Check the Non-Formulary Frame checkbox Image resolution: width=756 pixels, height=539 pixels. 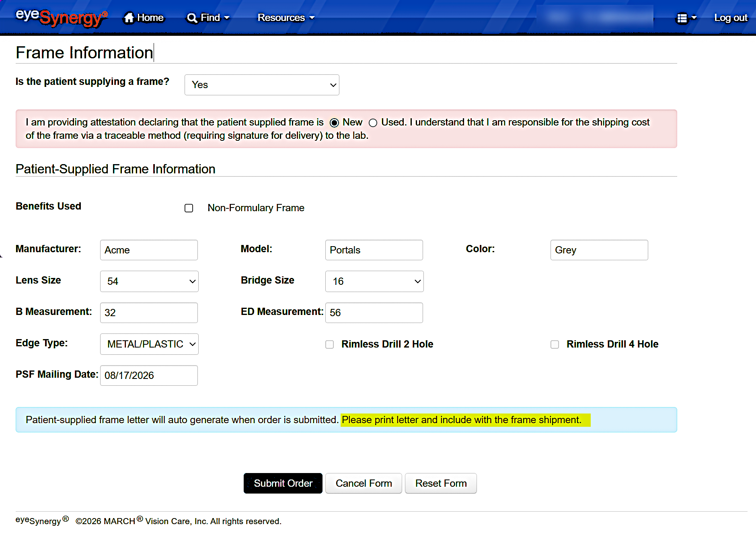189,208
